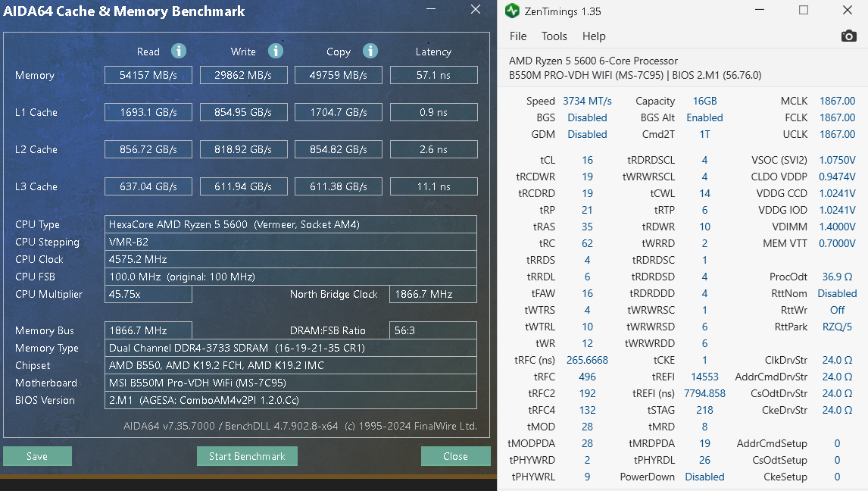
Task: Click MCLK value 1867.00
Action: pyautogui.click(x=837, y=101)
